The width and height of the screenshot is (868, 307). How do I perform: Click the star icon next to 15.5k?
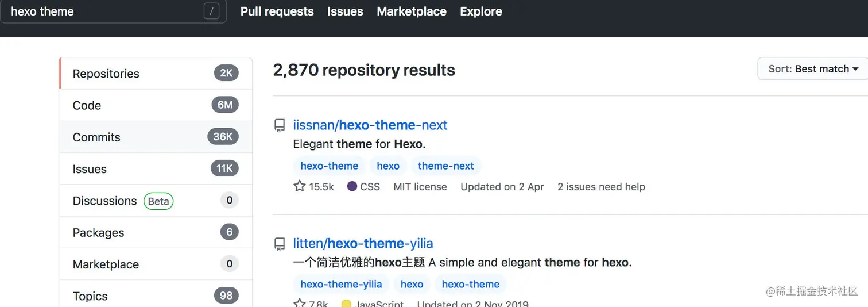[x=300, y=186]
